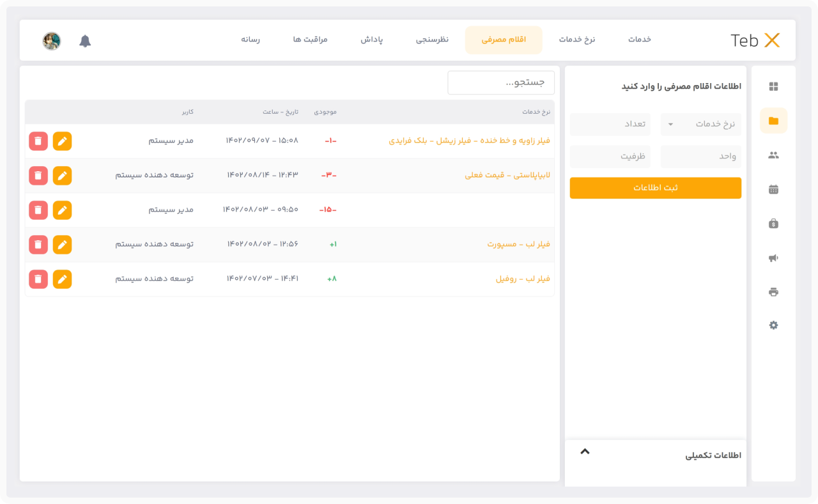The image size is (818, 504).
Task: Delete the لابیاپلاستی - قیمت فعلی row
Action: (38, 176)
